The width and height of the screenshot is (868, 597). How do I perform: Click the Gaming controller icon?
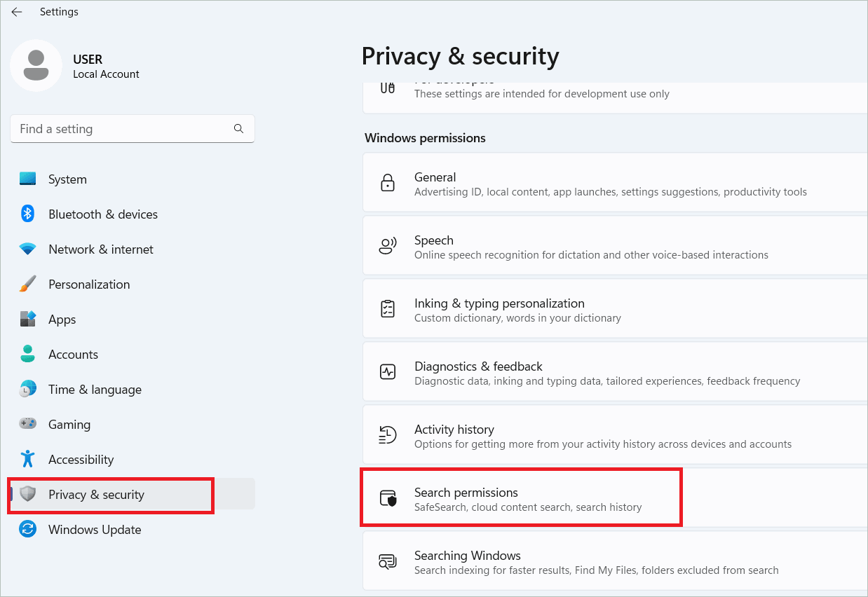click(x=28, y=425)
